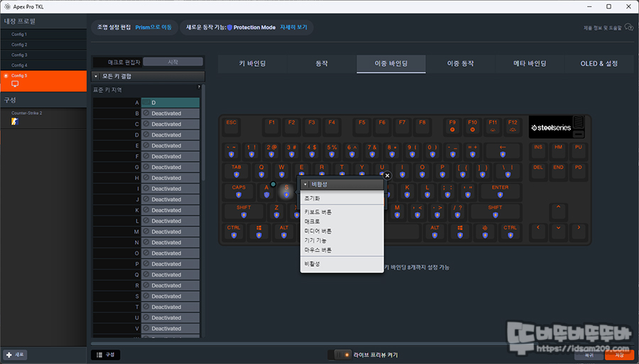Click the Q key on keyboard layout

pyautogui.click(x=261, y=171)
